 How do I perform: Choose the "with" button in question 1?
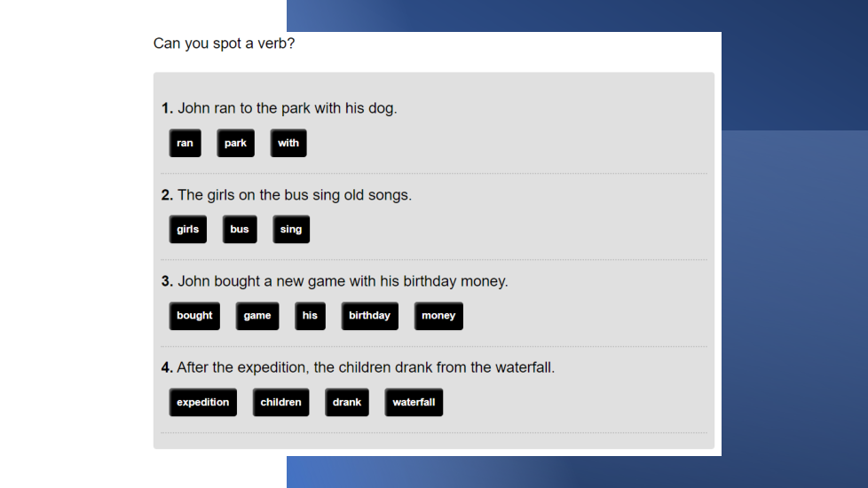(288, 143)
